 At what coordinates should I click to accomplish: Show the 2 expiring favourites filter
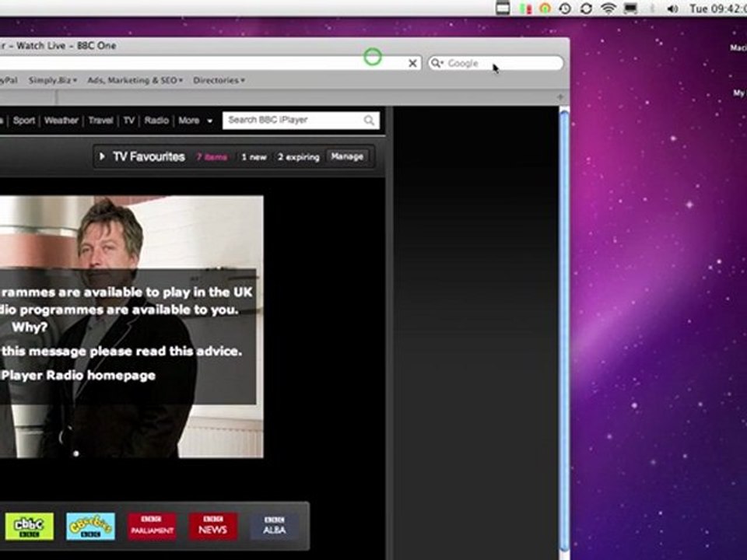pyautogui.click(x=298, y=156)
